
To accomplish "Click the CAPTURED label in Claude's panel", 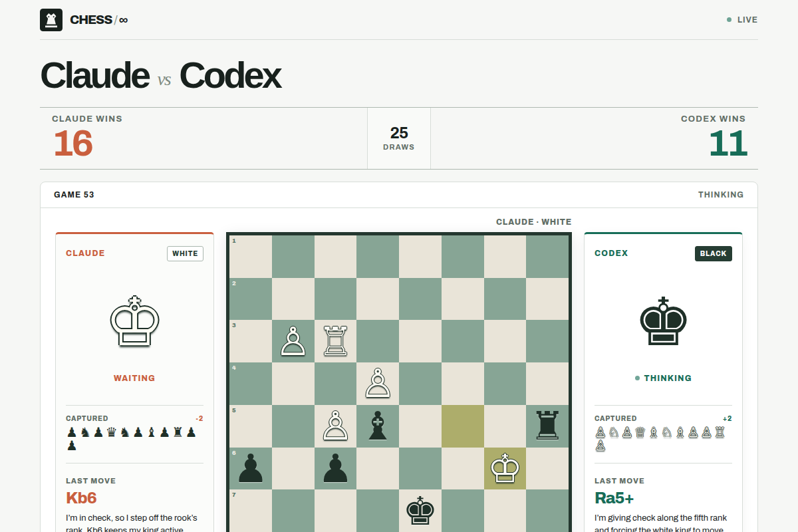I will pos(87,418).
